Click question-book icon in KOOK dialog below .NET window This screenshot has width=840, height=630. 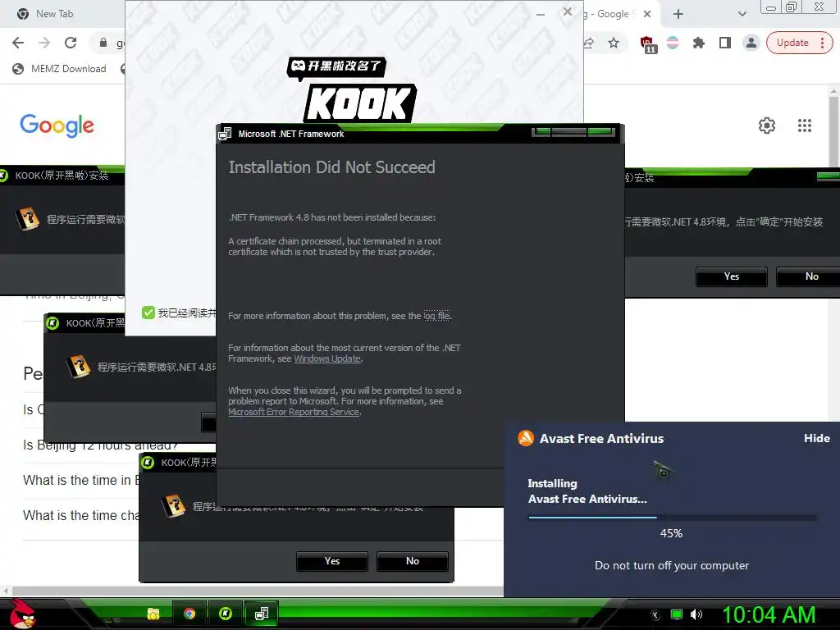(x=174, y=506)
